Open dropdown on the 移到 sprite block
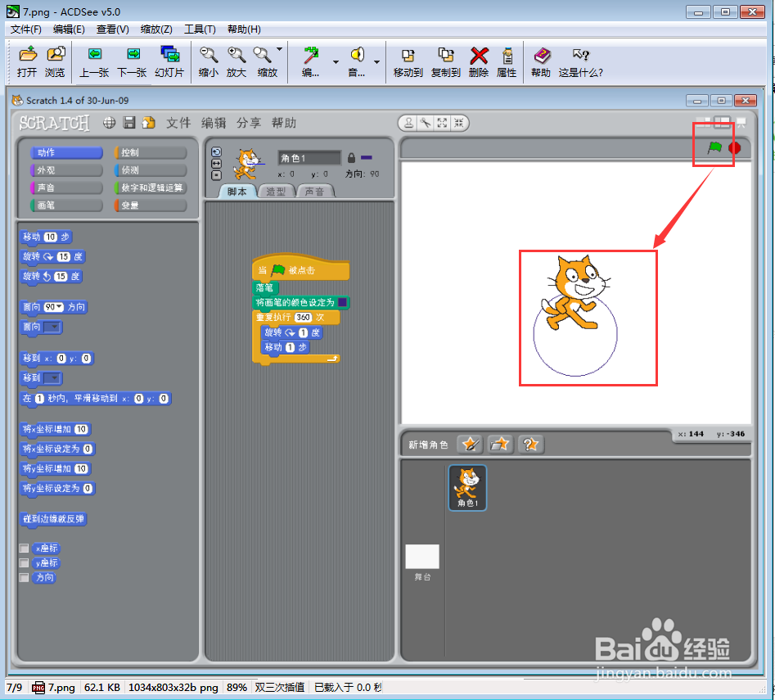The height and width of the screenshot is (700, 775). (55, 378)
